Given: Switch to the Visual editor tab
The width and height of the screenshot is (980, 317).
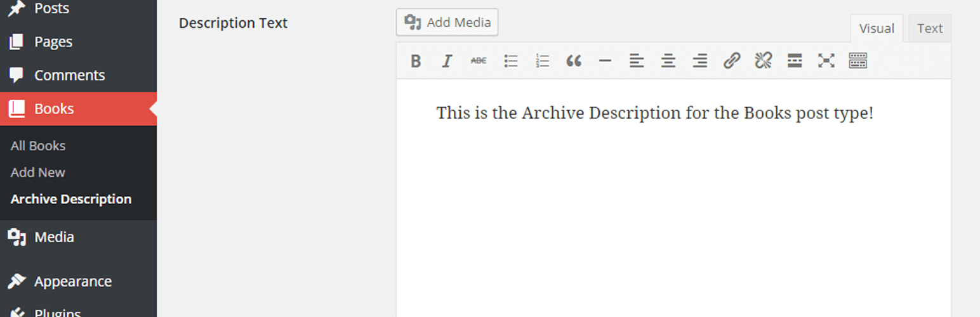Looking at the screenshot, I should pos(877,29).
